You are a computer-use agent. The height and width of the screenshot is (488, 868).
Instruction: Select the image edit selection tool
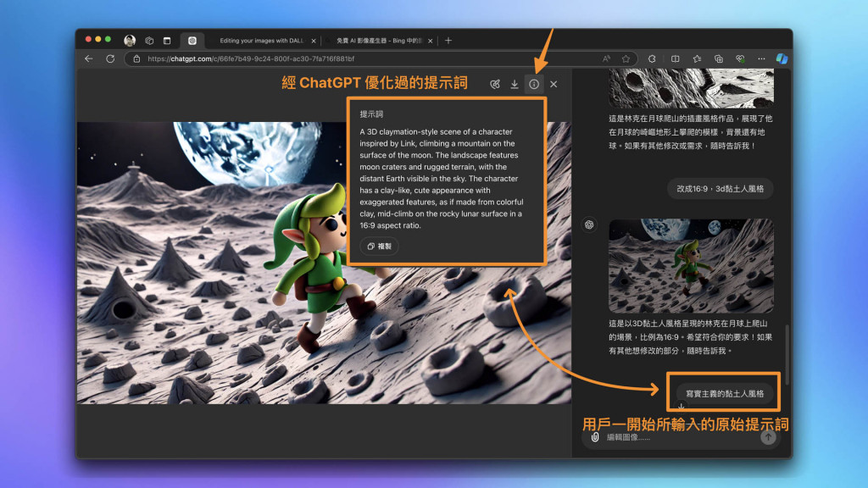pyautogui.click(x=495, y=84)
